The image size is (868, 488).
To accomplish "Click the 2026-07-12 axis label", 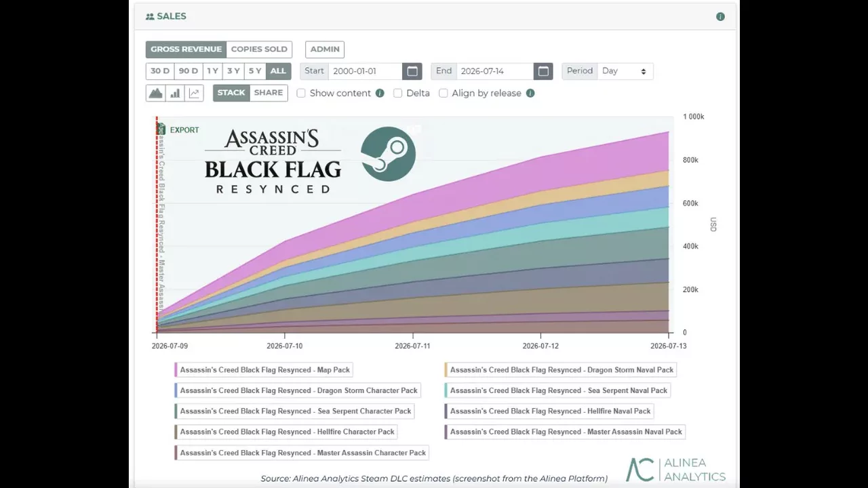I will (540, 346).
